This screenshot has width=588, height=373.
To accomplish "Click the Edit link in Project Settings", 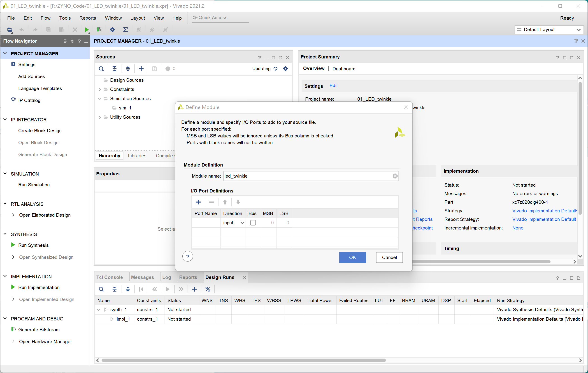I will pos(333,86).
